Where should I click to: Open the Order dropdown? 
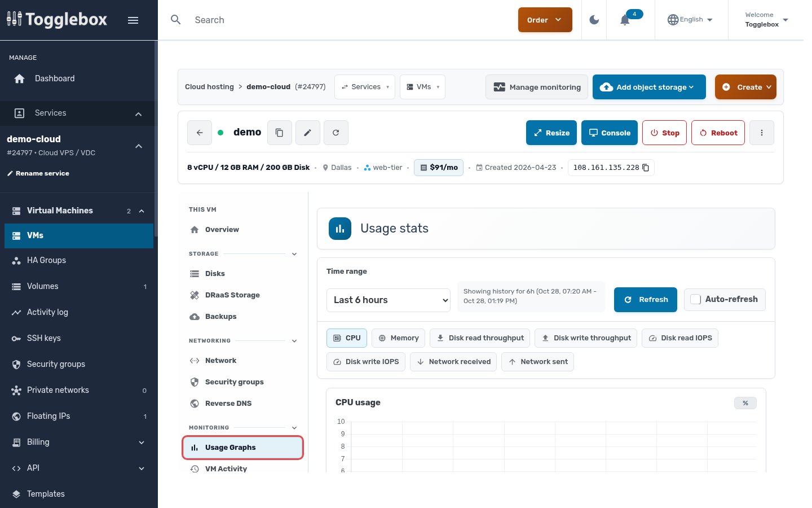(x=545, y=20)
